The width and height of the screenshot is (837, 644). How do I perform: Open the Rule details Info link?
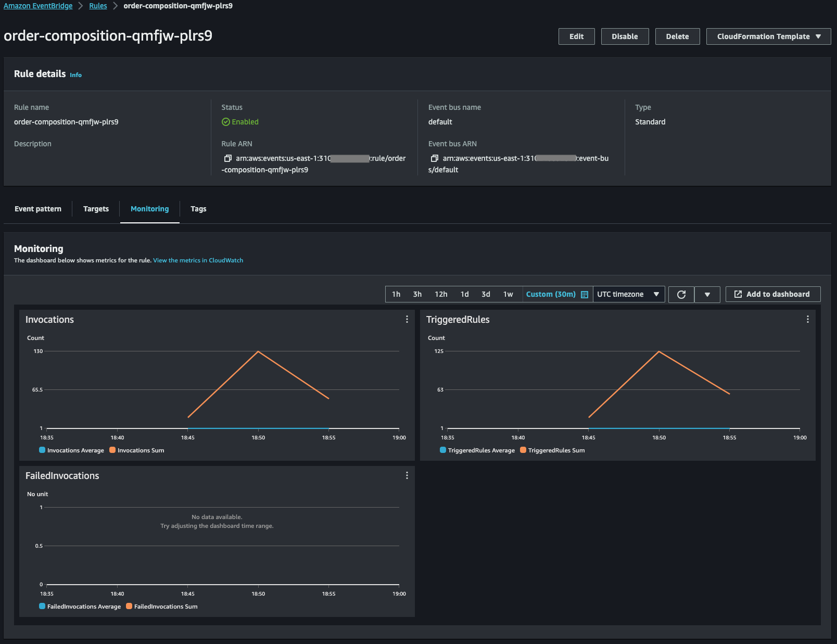[x=75, y=75]
